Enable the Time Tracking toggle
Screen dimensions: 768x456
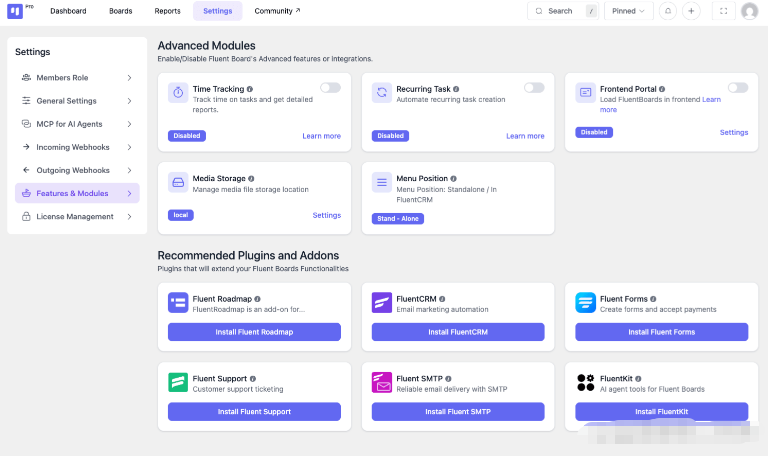click(x=331, y=88)
